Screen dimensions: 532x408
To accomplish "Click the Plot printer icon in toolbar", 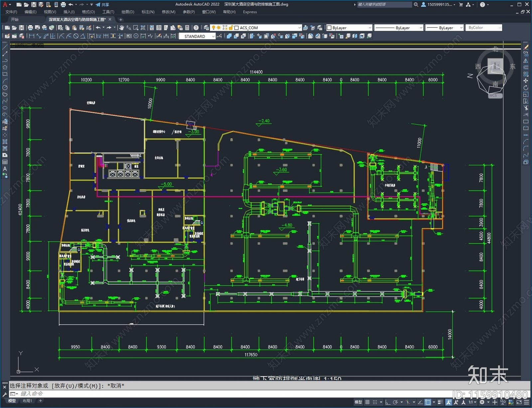I will tap(30, 28).
